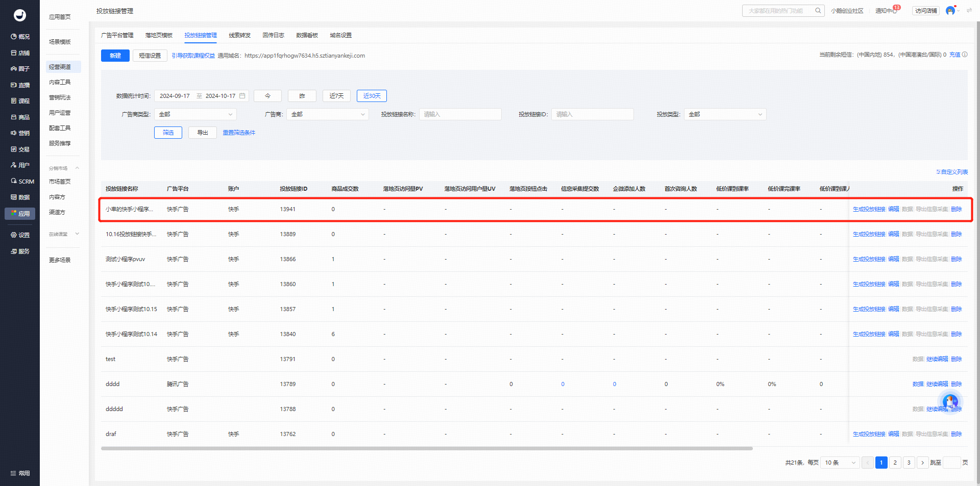980x486 pixels.
Task: Open the 店铺 sidebar item
Action: pos(20,53)
